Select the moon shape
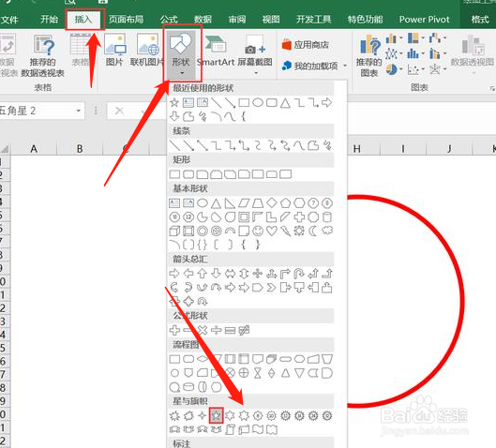 click(x=313, y=231)
